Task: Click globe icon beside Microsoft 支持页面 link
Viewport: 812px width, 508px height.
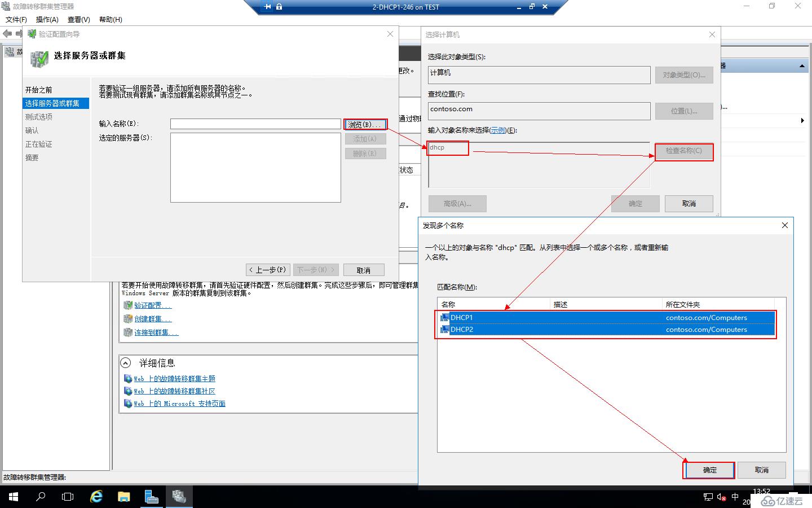Action: [x=128, y=404]
